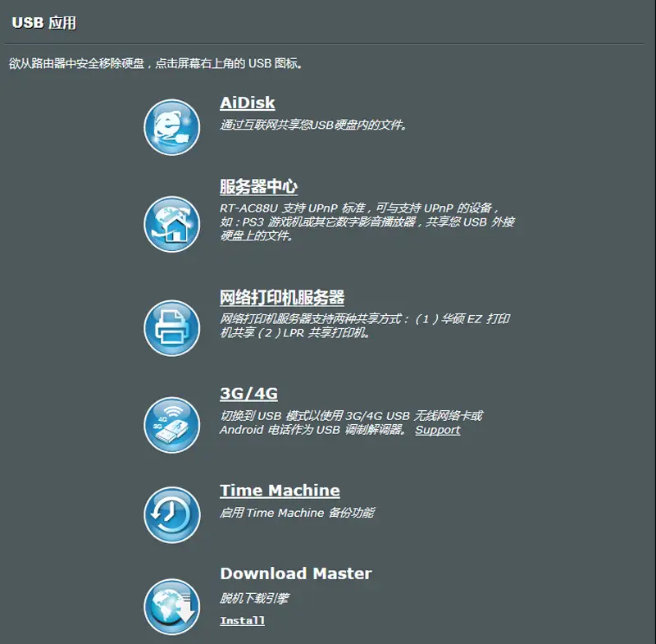Image resolution: width=656 pixels, height=644 pixels.
Task: Open the 3G/4G title link
Action: [x=249, y=393]
